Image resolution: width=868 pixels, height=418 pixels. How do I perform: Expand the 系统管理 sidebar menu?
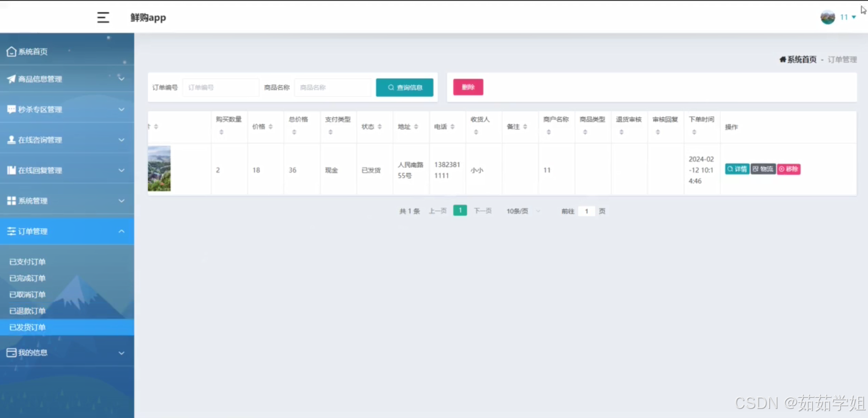point(67,201)
